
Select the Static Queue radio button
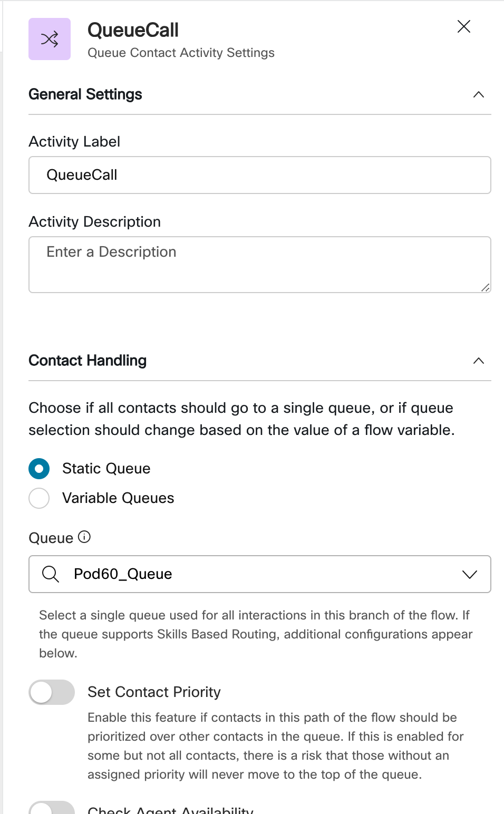pos(39,469)
